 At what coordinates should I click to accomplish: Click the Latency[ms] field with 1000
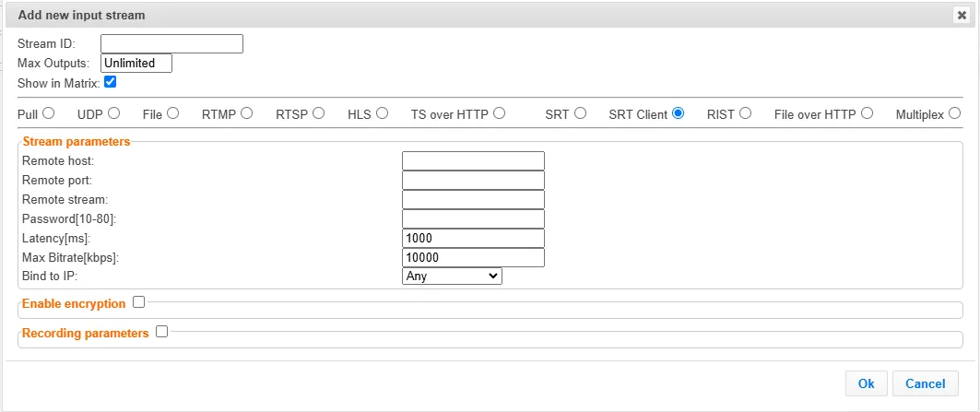pyautogui.click(x=473, y=238)
